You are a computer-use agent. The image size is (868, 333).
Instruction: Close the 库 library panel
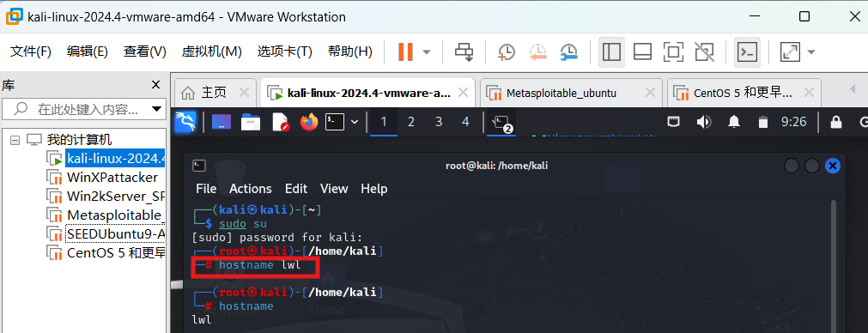[156, 85]
